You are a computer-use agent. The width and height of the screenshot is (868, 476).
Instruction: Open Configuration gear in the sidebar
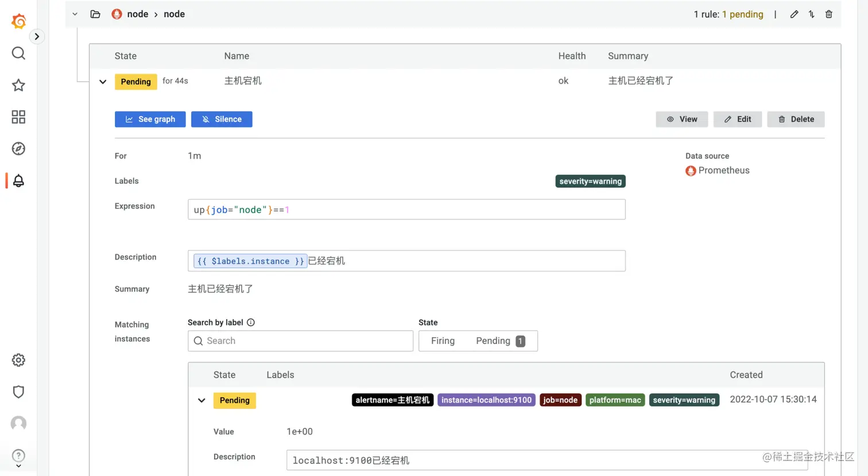[x=18, y=360]
